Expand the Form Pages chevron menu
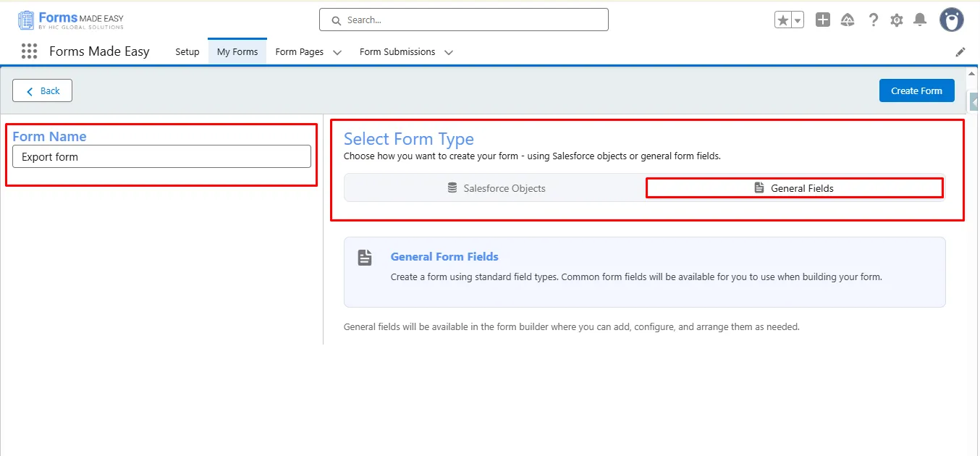This screenshot has width=980, height=456. click(337, 52)
